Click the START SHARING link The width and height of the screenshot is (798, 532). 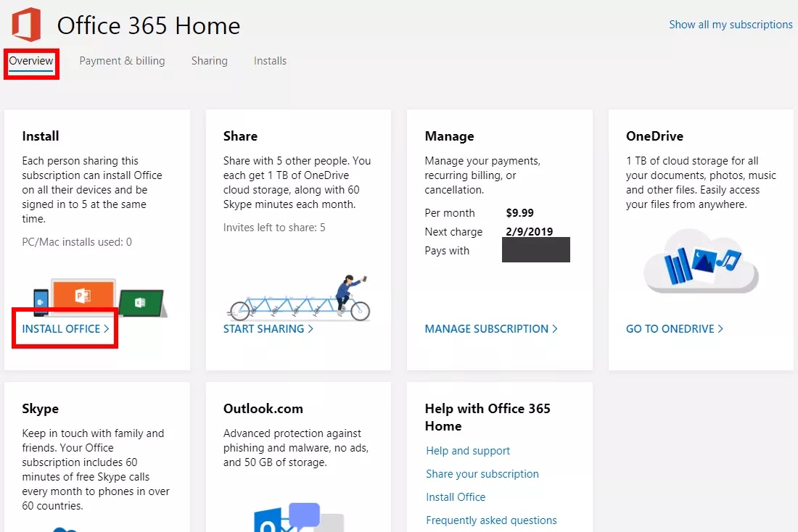[268, 329]
